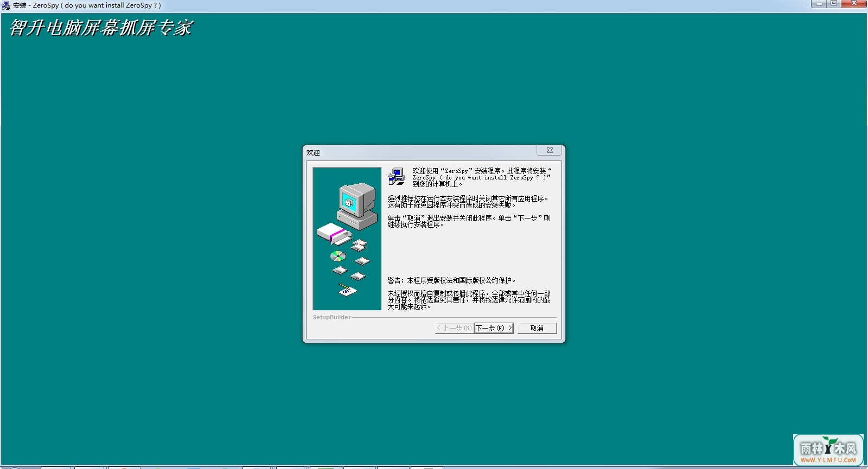Click the paragraph beginning 单击“取消”退出安装
Image resolution: width=868 pixels, height=469 pixels.
coord(469,221)
